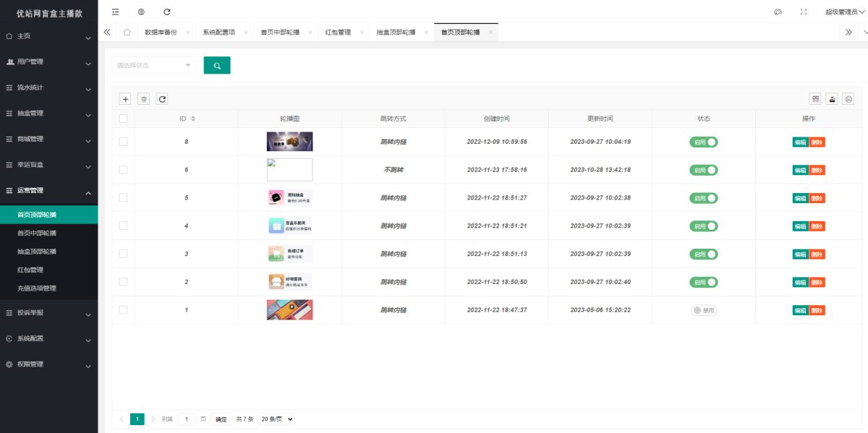The height and width of the screenshot is (433, 868).
Task: Click the trash delete icon in toolbar
Action: (x=143, y=99)
